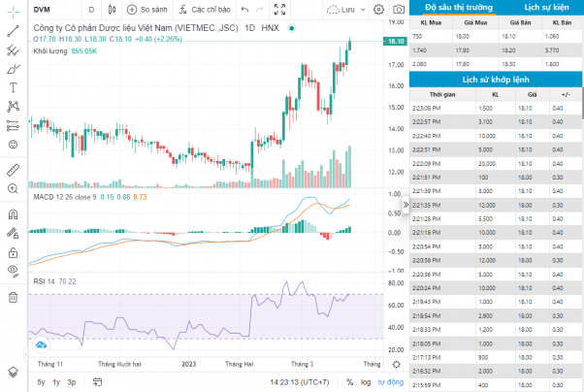Expand the Lưu save dropdown arrow
The width and height of the screenshot is (584, 392).
(x=363, y=10)
